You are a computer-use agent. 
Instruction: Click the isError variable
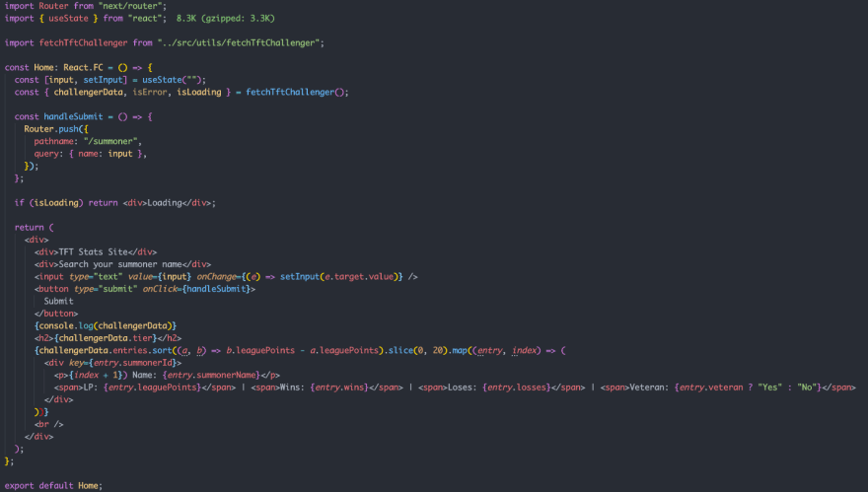[150, 92]
